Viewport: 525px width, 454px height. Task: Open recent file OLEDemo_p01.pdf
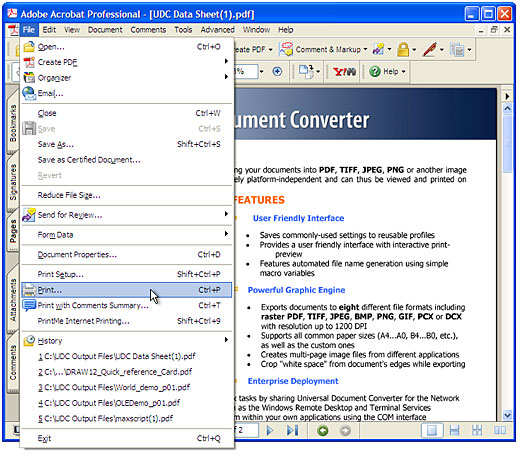pyautogui.click(x=127, y=403)
